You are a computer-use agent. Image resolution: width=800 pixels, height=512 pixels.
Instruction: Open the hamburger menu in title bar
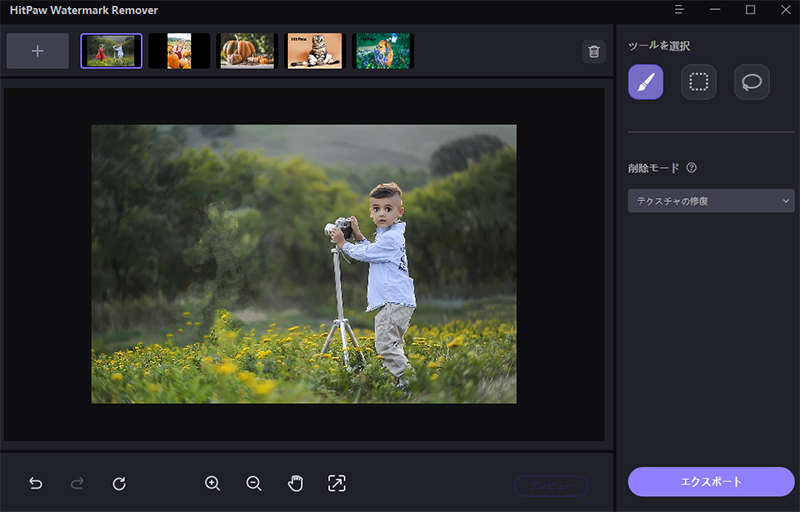tap(679, 10)
